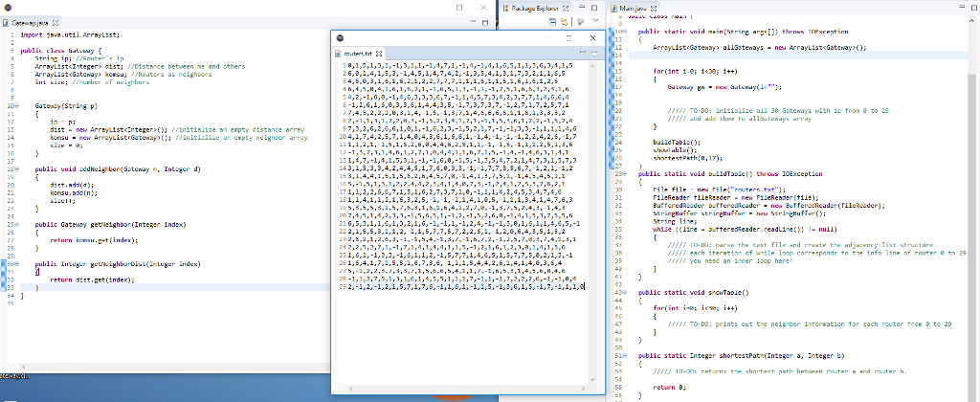This screenshot has width=980, height=402.
Task: Click the Gateway.java scroll left arrow
Action: 24,367
